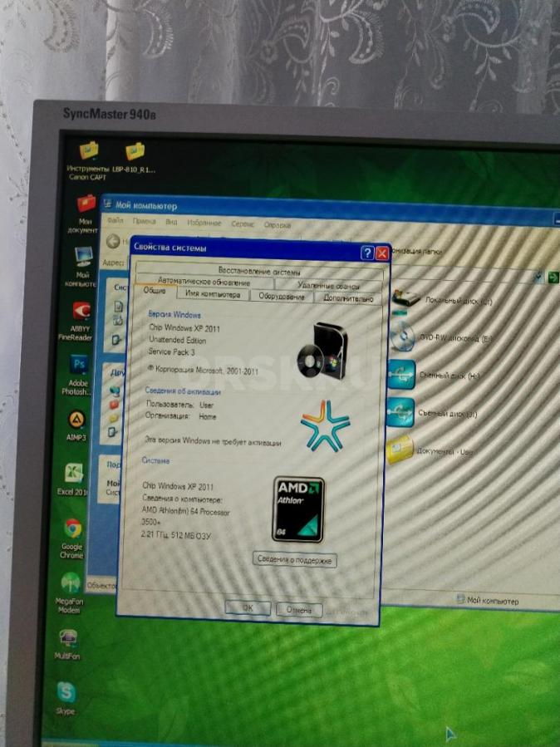Image resolution: width=560 pixels, height=747 pixels.
Task: Open MegaFon Modem shortcut
Action: (71, 583)
